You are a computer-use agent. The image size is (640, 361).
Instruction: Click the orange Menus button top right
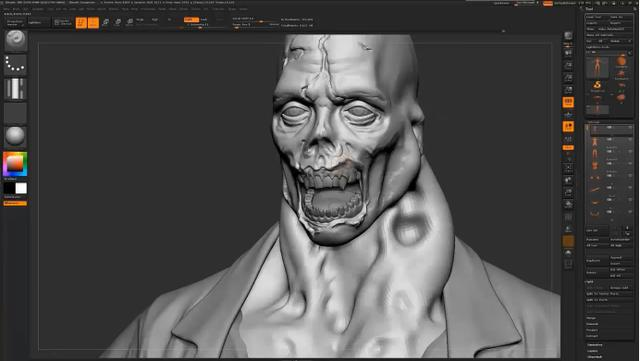coord(548,3)
